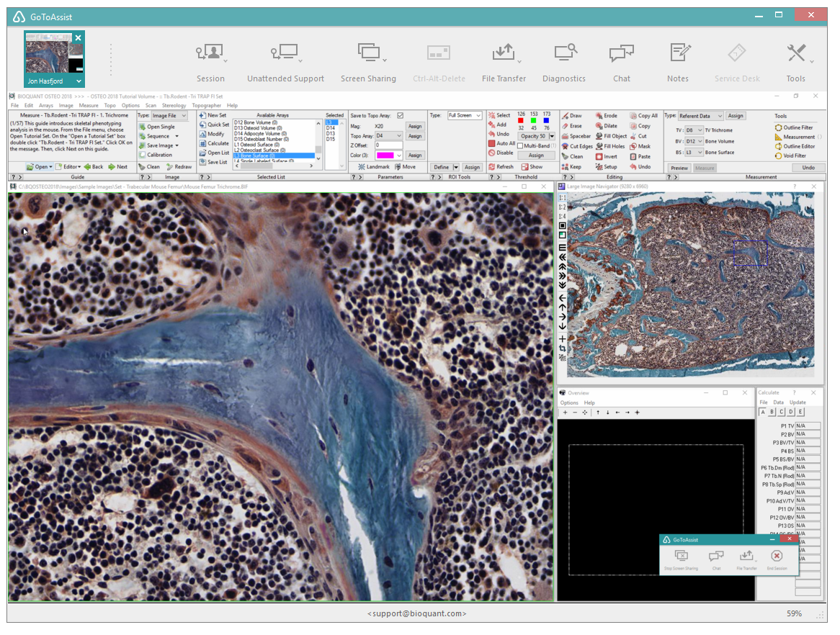Image resolution: width=840 pixels, height=635 pixels.
Task: Open the Outline Filter tool
Action: (794, 127)
